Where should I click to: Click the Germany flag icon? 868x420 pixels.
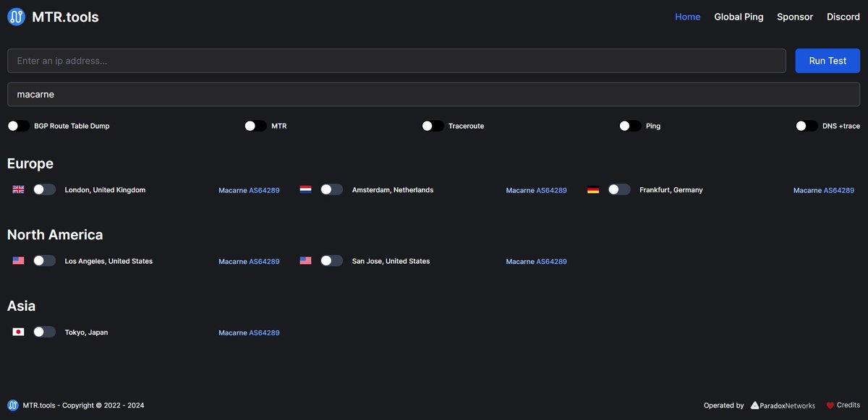coord(593,190)
